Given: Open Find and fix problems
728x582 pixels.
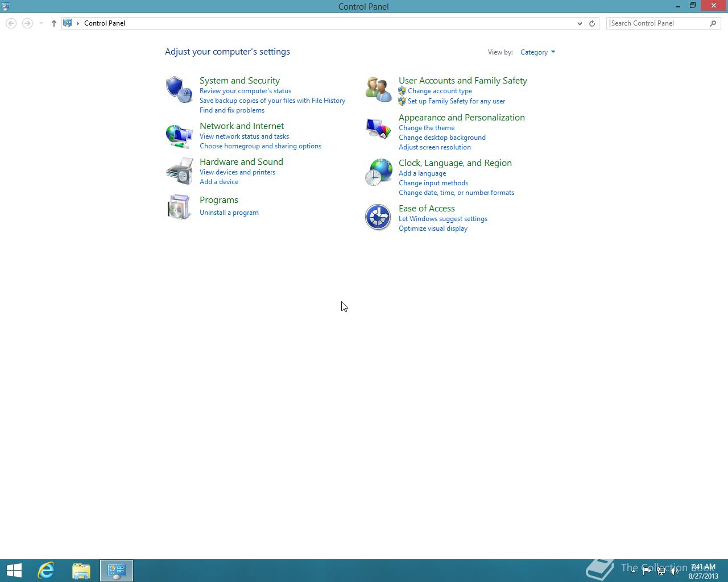Looking at the screenshot, I should [x=232, y=110].
